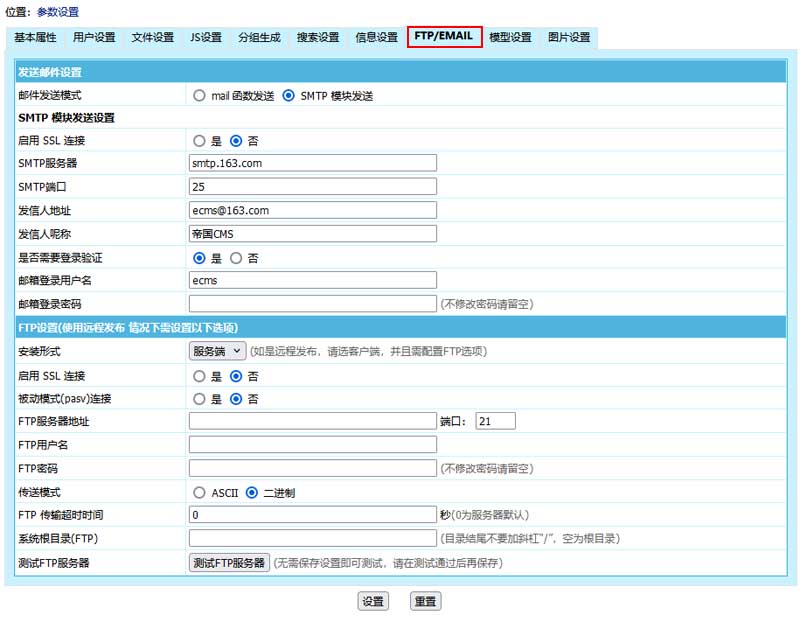Focus the SMTP服务器 input field
This screenshot has height=629, width=800.
[312, 163]
